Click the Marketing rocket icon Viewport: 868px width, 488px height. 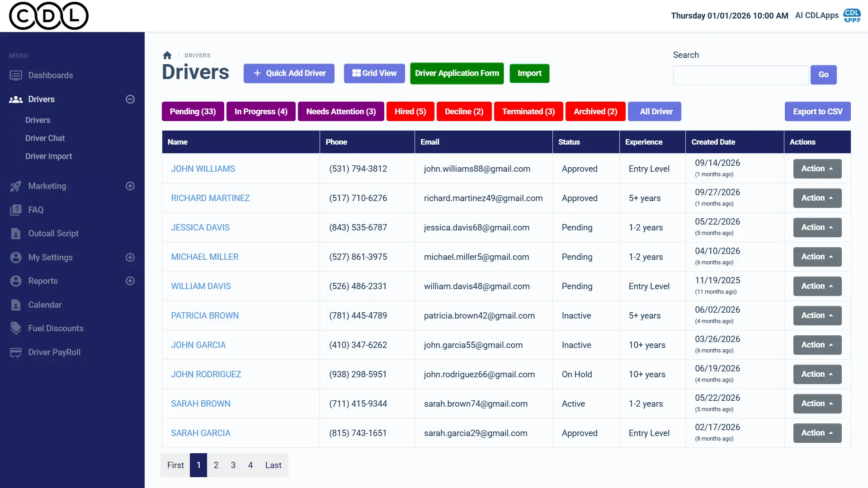coord(16,186)
